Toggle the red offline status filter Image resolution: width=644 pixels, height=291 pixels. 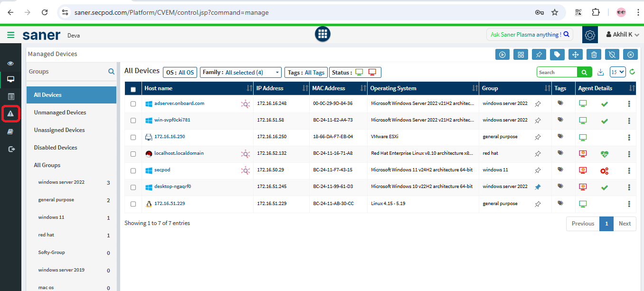coord(372,72)
